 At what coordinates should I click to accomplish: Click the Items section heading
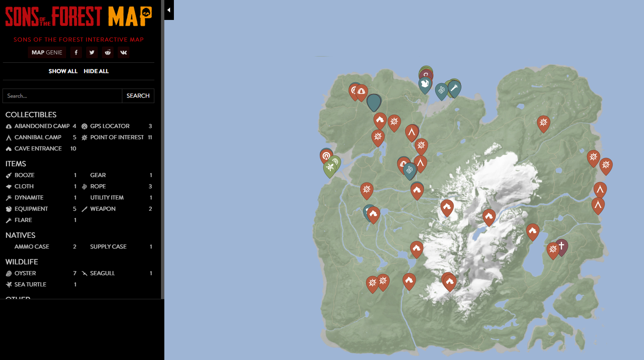pos(16,164)
